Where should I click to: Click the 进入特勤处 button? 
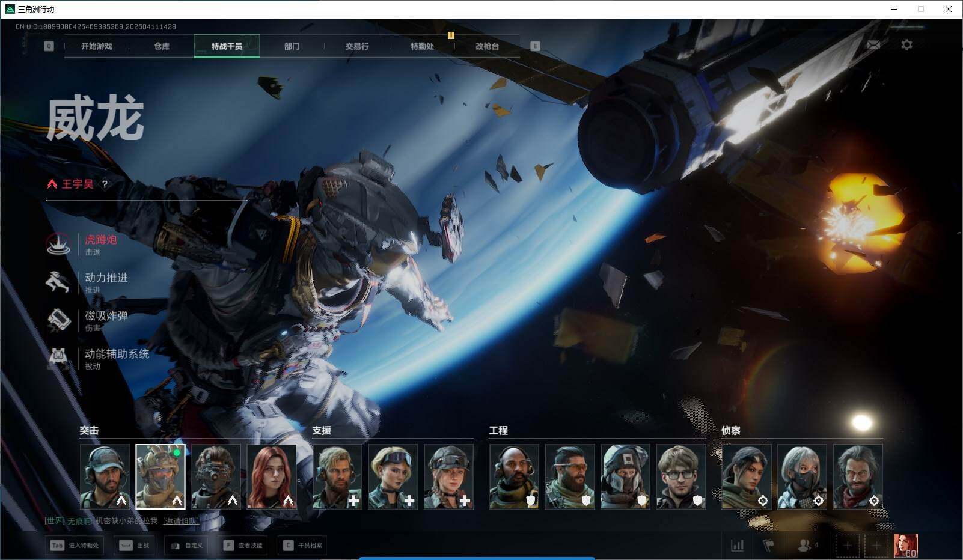point(75,545)
